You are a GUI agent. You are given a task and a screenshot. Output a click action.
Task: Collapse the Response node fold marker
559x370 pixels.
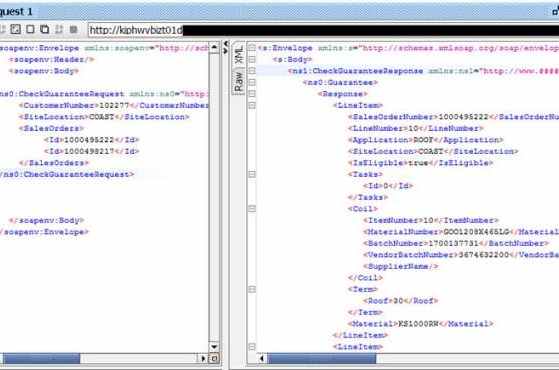pyautogui.click(x=252, y=94)
